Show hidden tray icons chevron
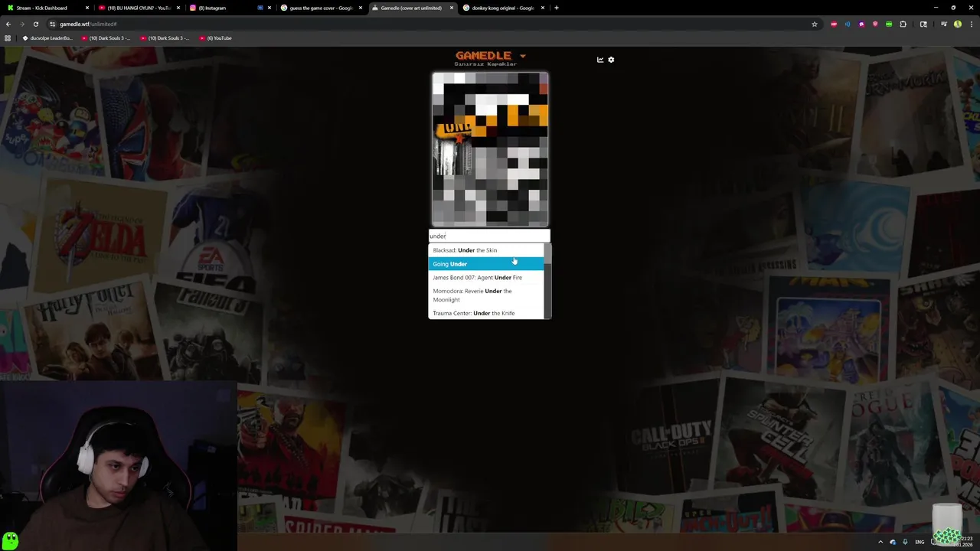The height and width of the screenshot is (551, 980). click(x=880, y=542)
